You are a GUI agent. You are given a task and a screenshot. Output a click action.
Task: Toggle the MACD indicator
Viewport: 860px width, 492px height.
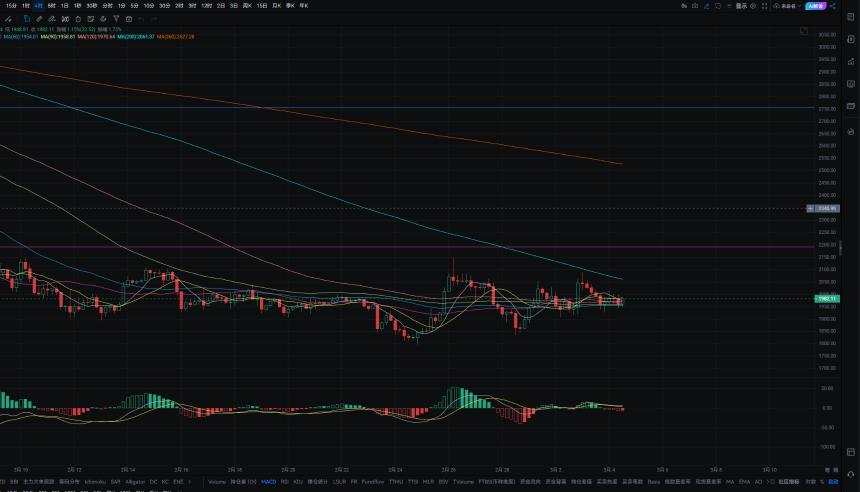(269, 482)
